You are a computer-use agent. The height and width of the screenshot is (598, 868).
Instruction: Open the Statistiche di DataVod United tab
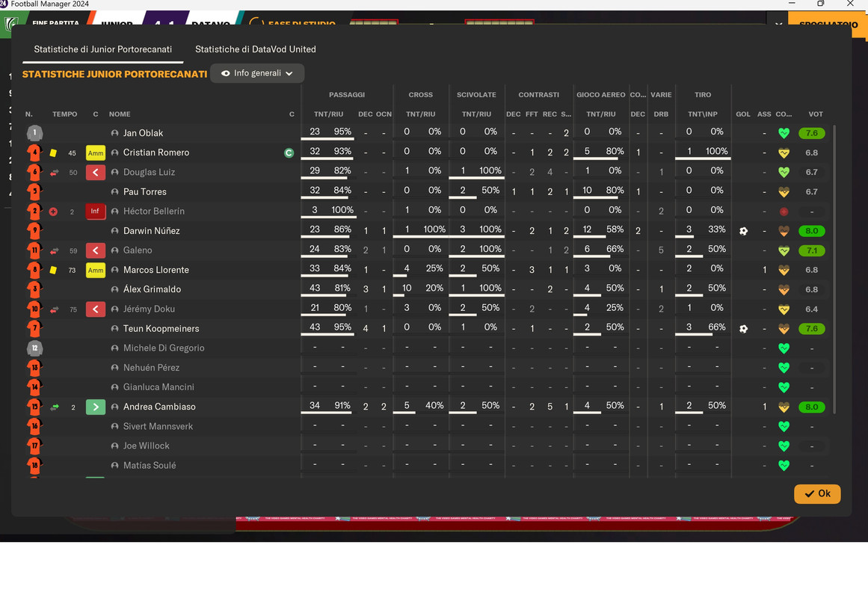point(255,49)
